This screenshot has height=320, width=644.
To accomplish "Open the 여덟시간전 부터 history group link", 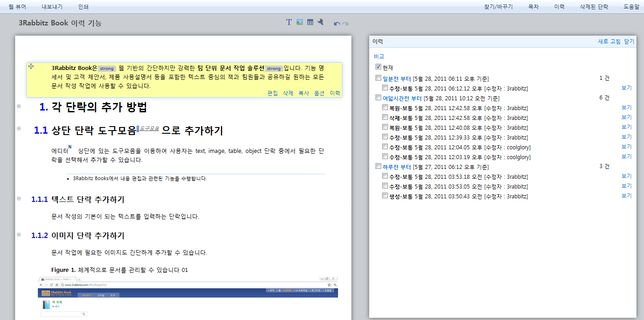I will [x=402, y=98].
